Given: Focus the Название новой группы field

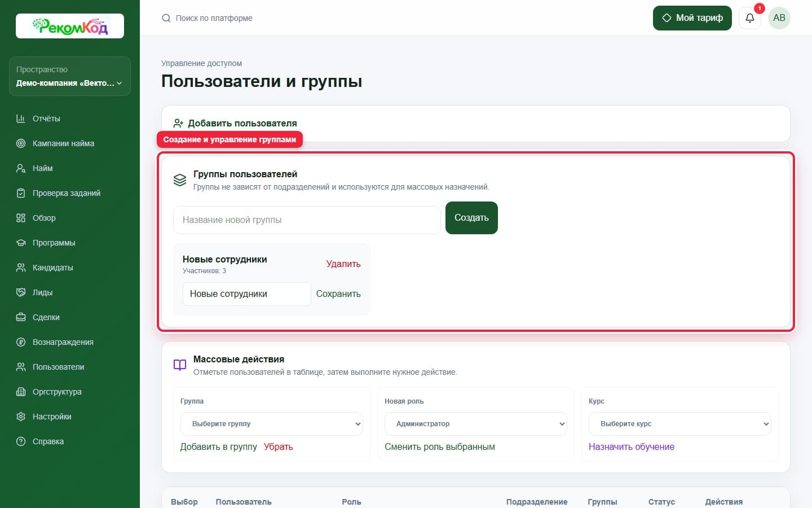Looking at the screenshot, I should point(307,220).
